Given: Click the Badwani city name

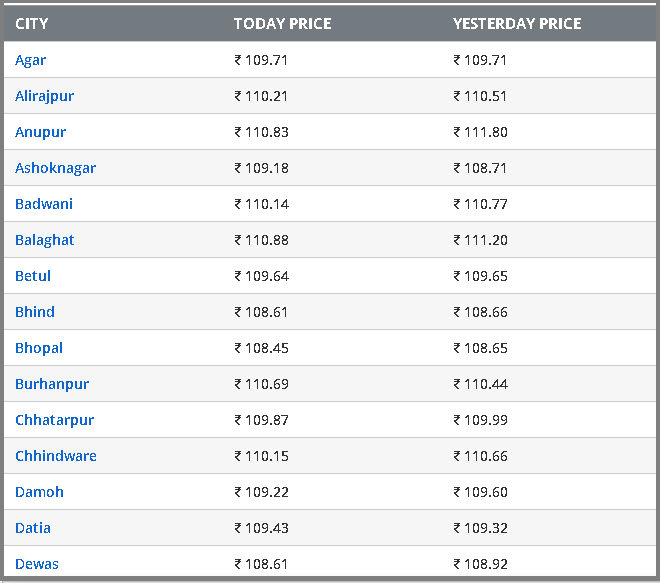Looking at the screenshot, I should point(44,204).
